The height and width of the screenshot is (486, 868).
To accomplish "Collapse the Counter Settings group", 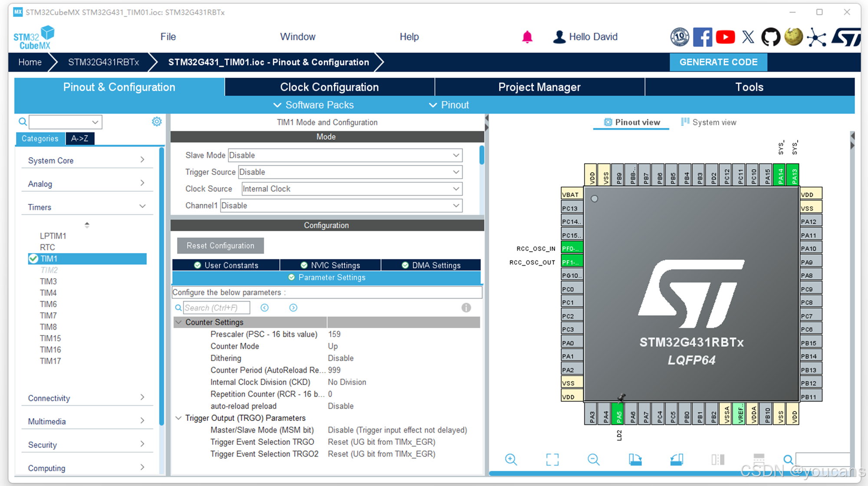I will [178, 322].
